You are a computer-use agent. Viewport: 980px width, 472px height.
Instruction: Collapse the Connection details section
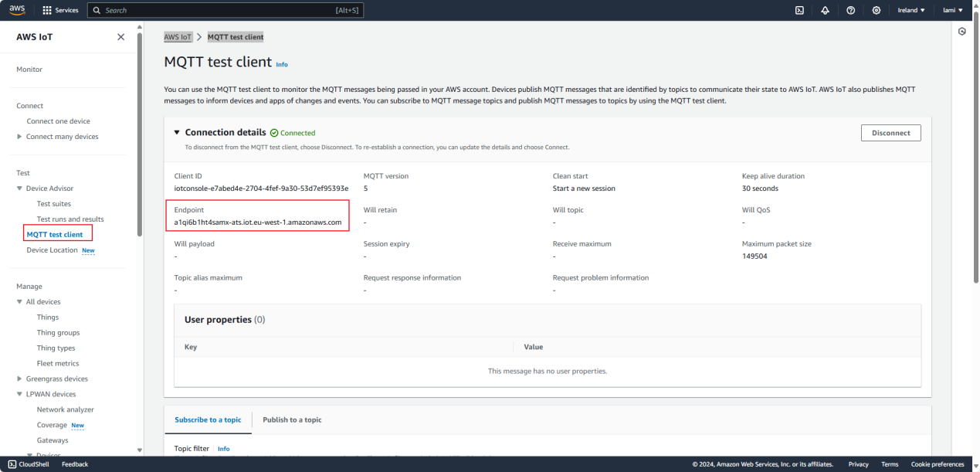pyautogui.click(x=177, y=133)
